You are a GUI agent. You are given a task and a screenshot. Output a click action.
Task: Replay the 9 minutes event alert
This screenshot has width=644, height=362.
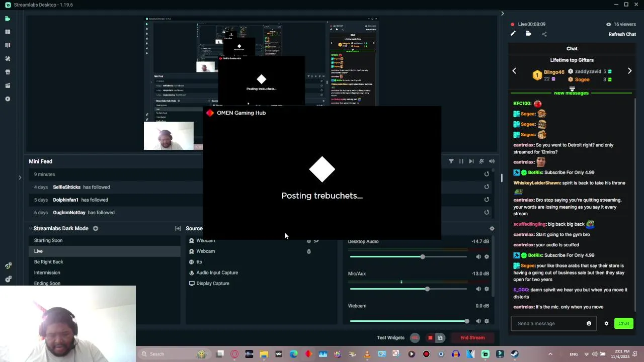(x=487, y=174)
